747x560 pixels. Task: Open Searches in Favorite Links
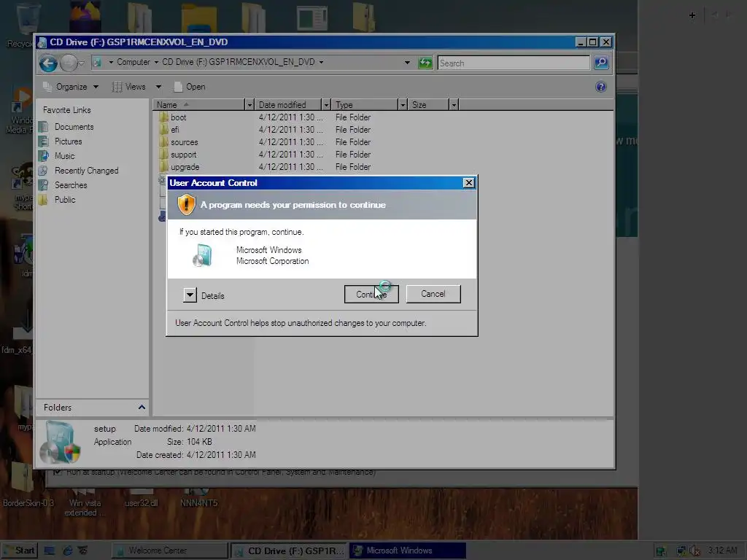point(71,184)
